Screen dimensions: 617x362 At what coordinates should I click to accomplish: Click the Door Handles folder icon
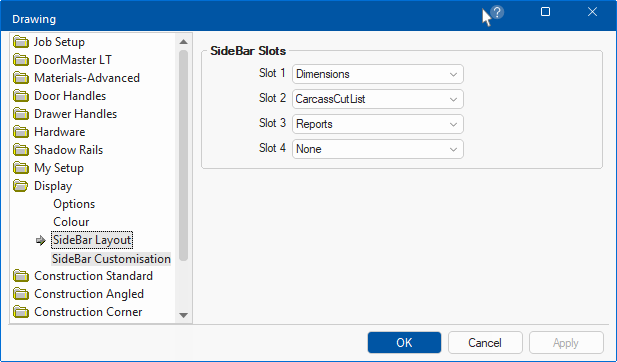[x=20, y=96]
